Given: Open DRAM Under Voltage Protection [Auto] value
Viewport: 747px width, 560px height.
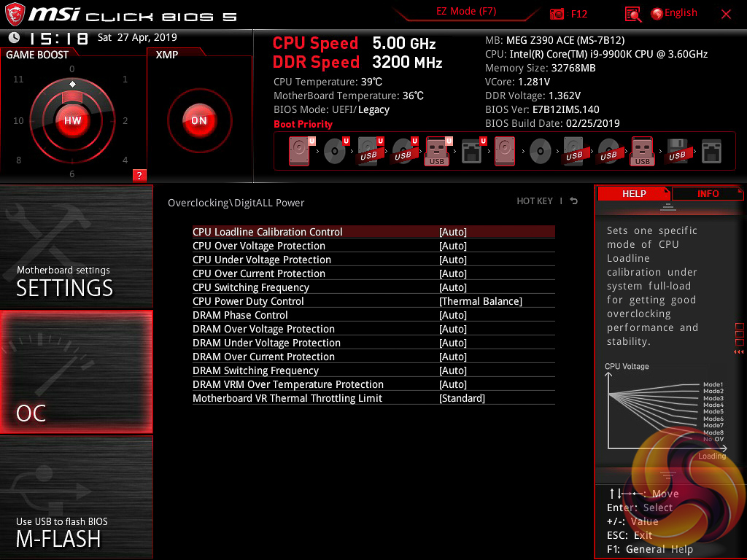Looking at the screenshot, I should coord(452,343).
